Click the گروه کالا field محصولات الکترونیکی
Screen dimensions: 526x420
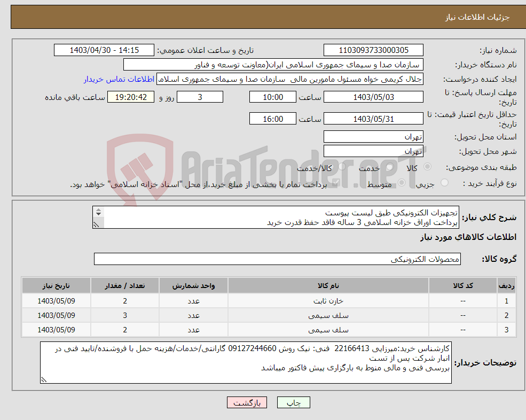point(277,259)
